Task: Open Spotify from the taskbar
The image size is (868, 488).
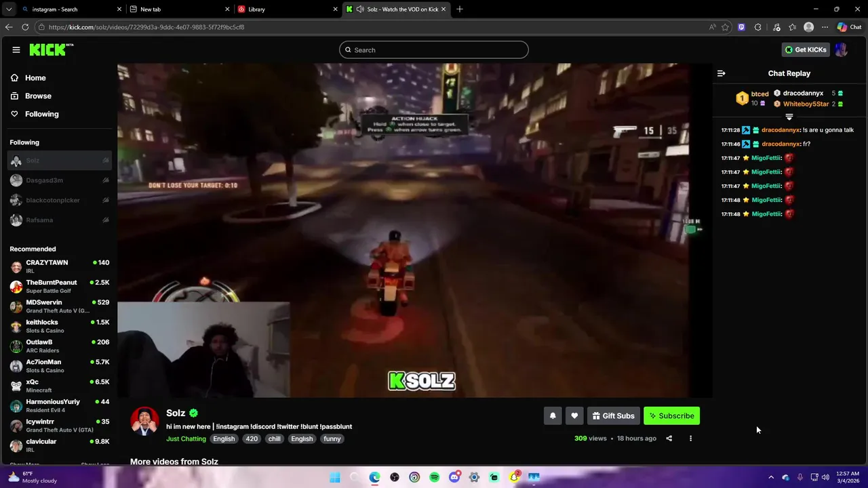Action: [434, 477]
